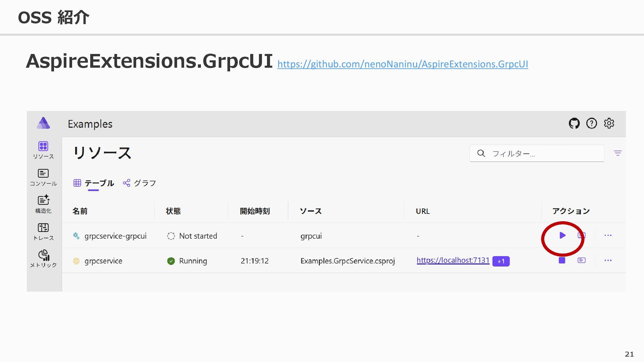Open GitHub repository icon in header
644x362 pixels.
tap(574, 123)
